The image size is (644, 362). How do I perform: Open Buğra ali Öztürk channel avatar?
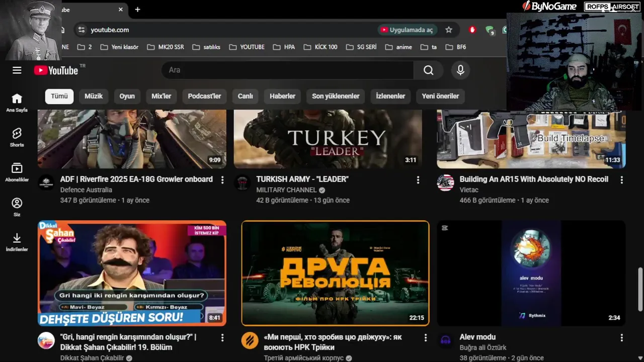[445, 341]
